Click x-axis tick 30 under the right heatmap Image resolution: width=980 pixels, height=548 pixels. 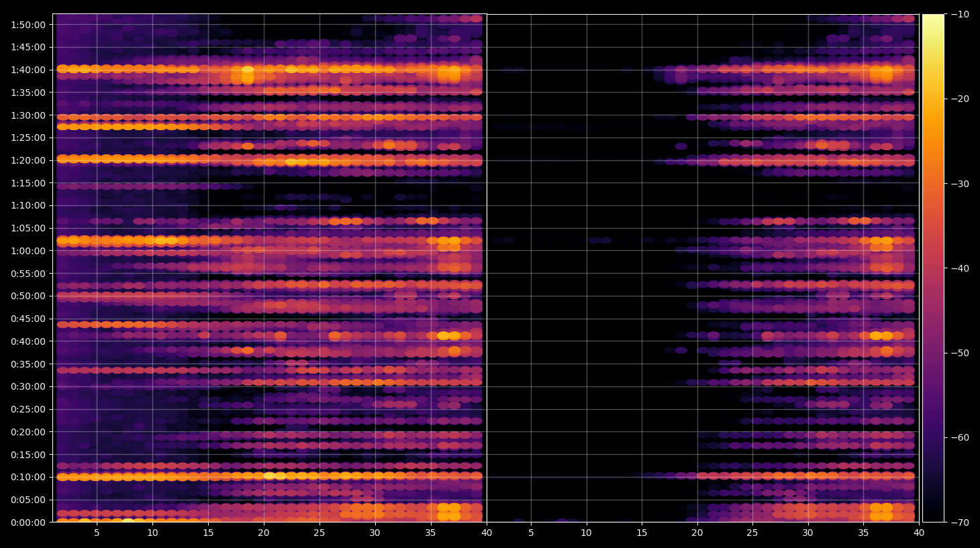click(807, 533)
